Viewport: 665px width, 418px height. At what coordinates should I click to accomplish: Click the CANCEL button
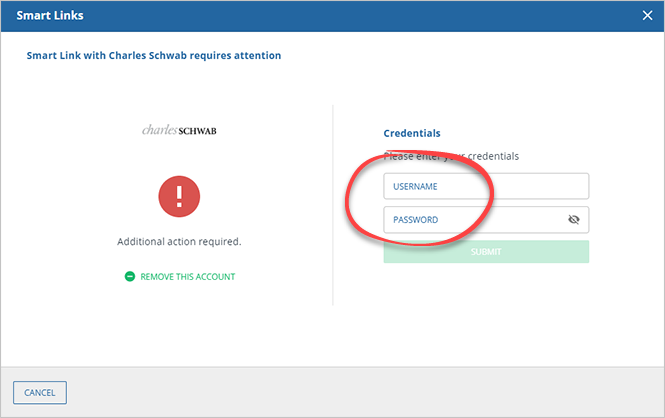pyautogui.click(x=40, y=393)
